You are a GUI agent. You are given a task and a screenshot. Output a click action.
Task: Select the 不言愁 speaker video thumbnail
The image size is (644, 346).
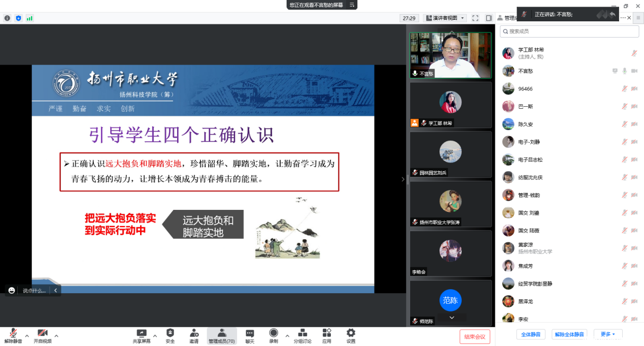pyautogui.click(x=451, y=55)
